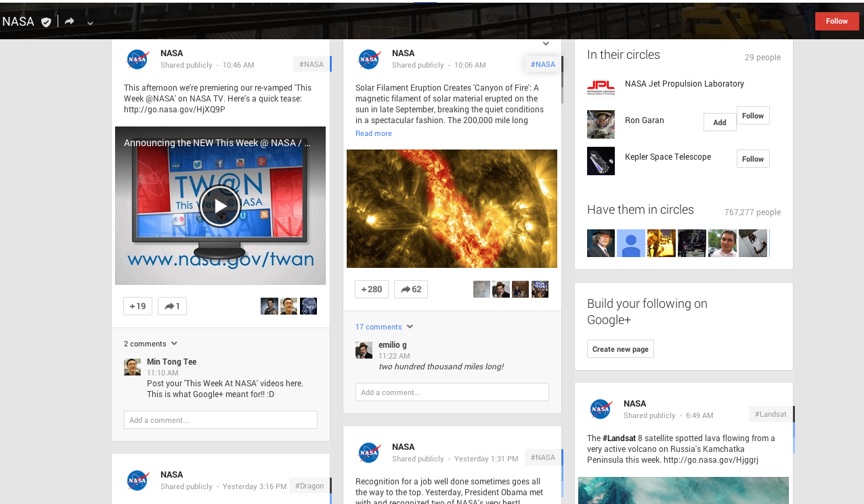Click the #NASA tag on 10:06 AM post

[x=543, y=64]
